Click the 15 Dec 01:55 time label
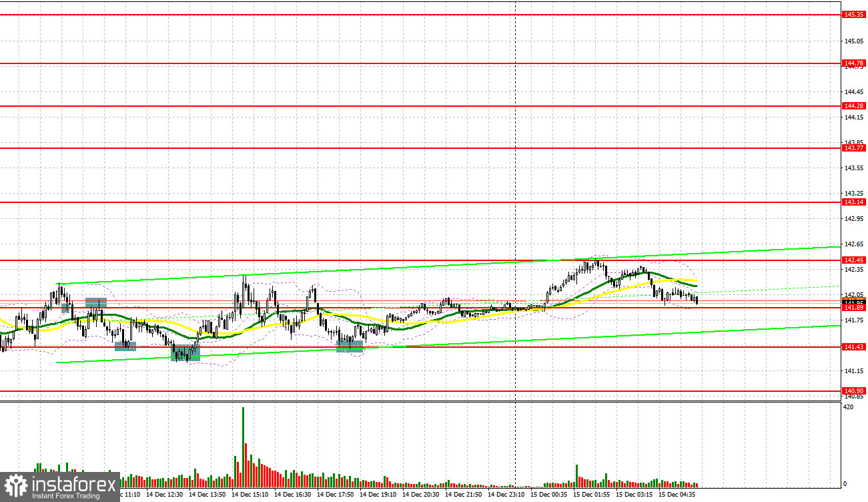 pyautogui.click(x=592, y=495)
